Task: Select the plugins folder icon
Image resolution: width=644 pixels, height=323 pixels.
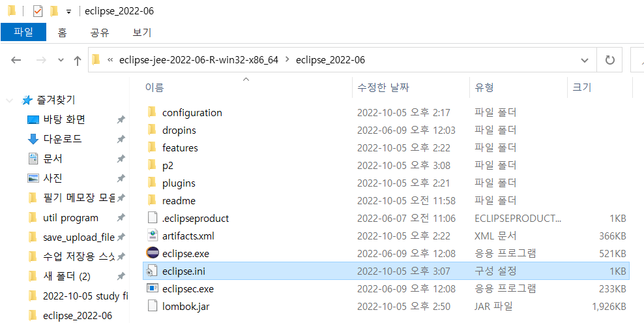Action: [x=152, y=183]
